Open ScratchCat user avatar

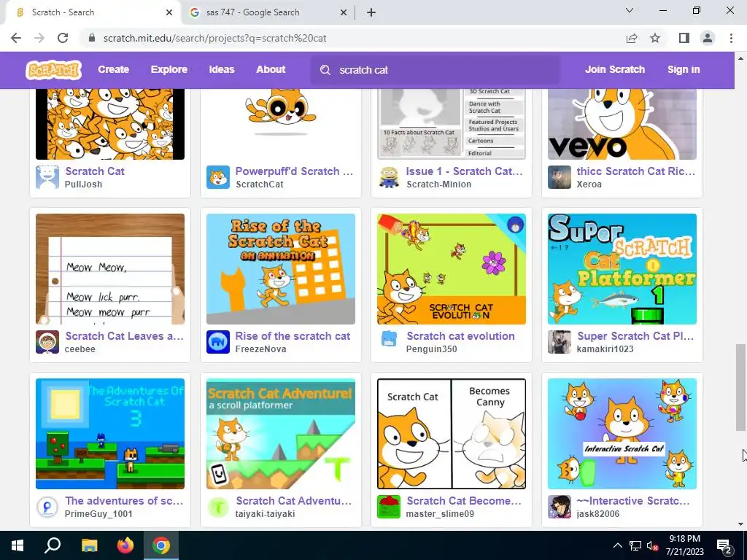click(217, 177)
